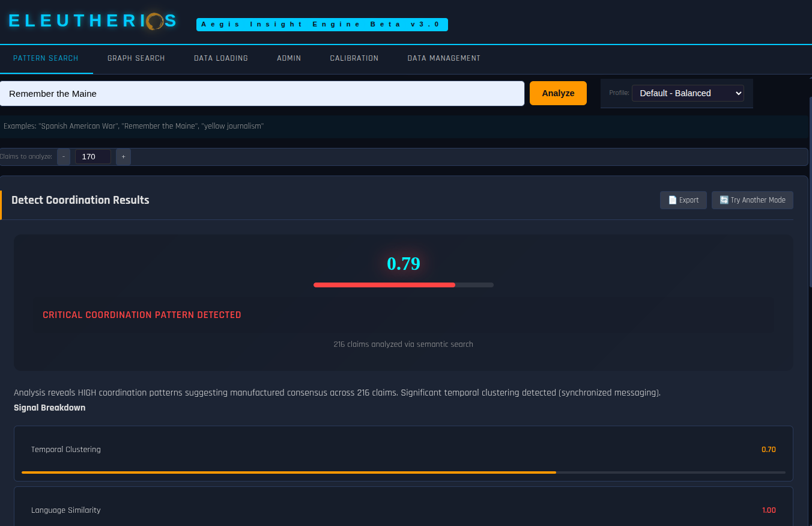Click the search query input field

coord(262,94)
